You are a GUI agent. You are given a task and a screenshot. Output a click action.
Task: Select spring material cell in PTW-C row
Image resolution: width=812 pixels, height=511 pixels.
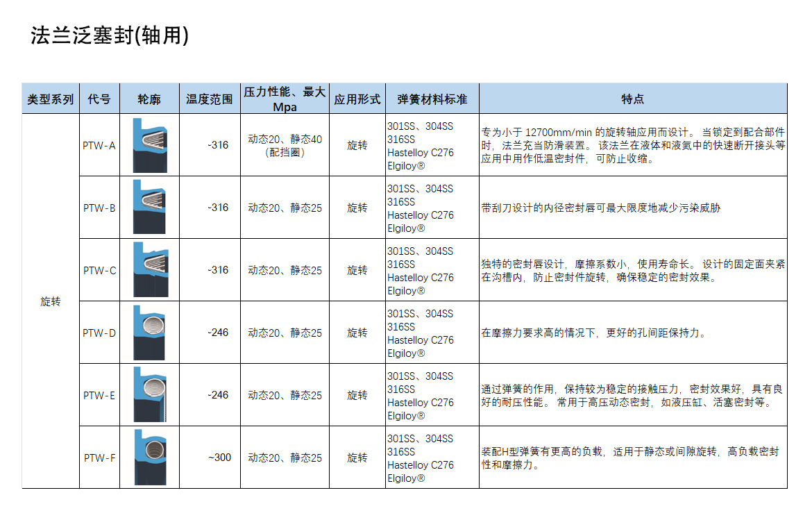(x=432, y=271)
